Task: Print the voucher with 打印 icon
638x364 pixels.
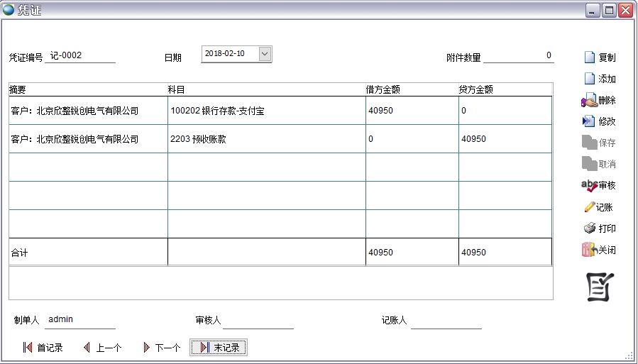Action: 589,228
